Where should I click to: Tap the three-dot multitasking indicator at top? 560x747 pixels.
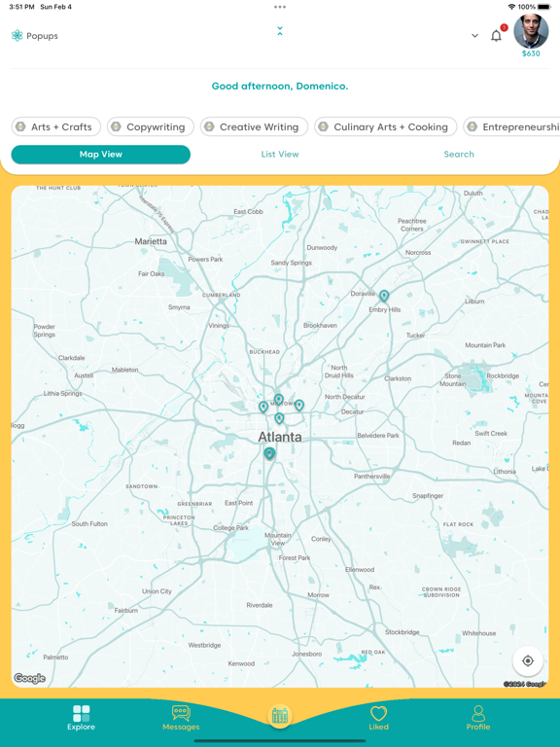pos(280,7)
